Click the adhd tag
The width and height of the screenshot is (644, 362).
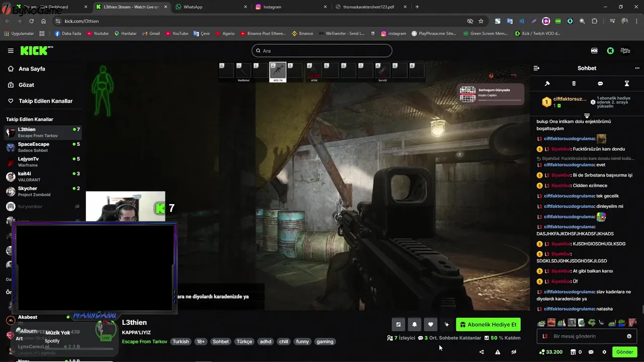click(266, 341)
